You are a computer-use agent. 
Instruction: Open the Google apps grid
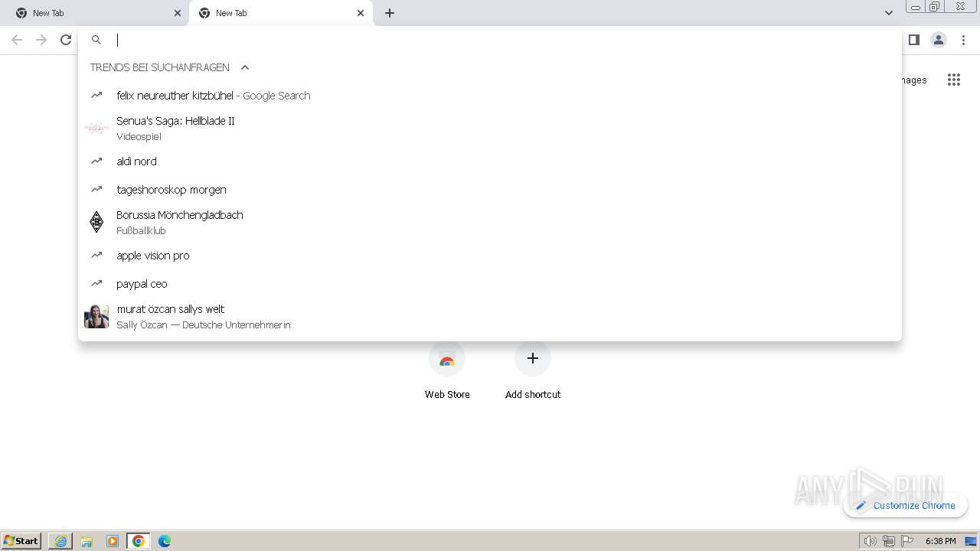tap(953, 80)
